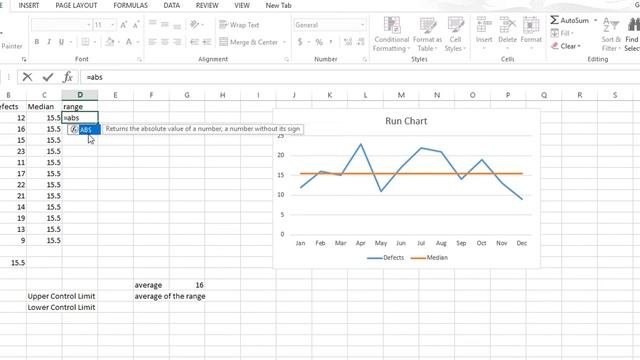Select Run Chart title
Viewport: 640px width, 360px height.
click(x=406, y=121)
